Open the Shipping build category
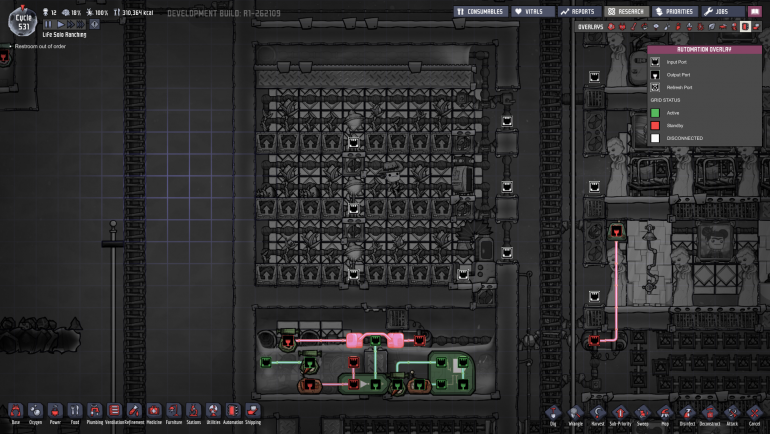The height and width of the screenshot is (434, 770). coord(253,413)
